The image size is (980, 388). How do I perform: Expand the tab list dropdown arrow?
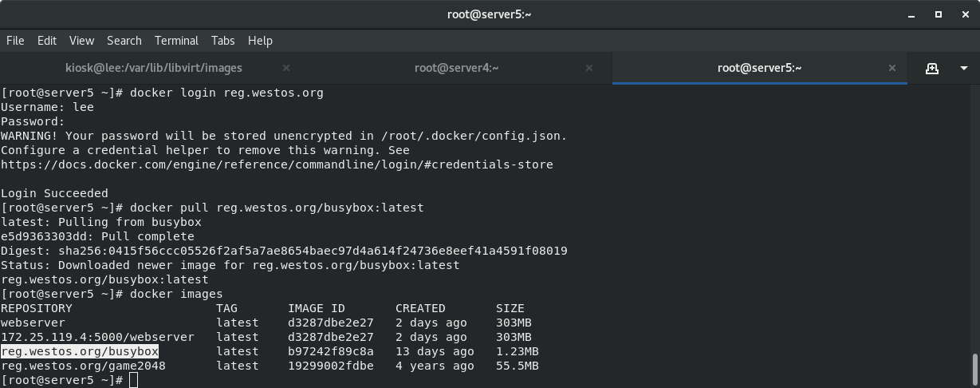tap(964, 69)
